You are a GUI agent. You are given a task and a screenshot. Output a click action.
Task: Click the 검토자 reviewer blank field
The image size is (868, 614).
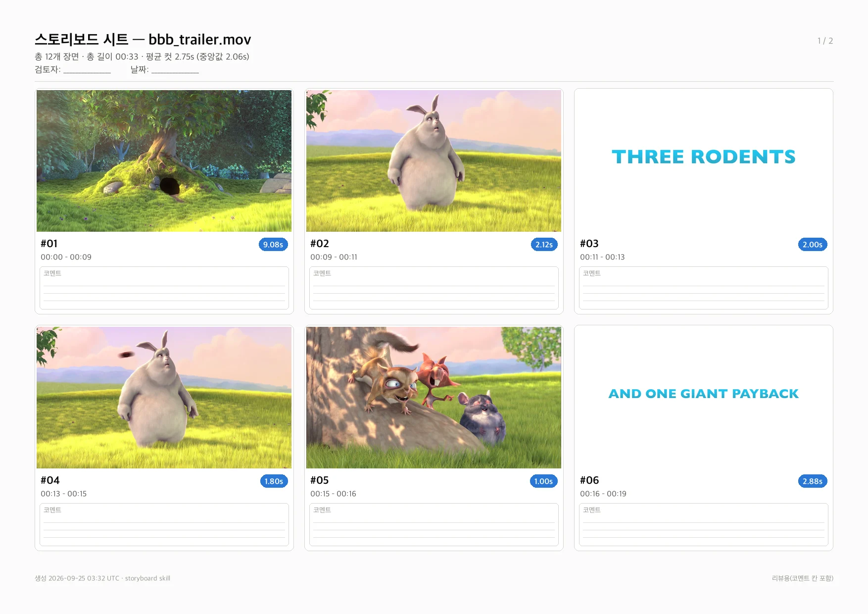tap(87, 70)
